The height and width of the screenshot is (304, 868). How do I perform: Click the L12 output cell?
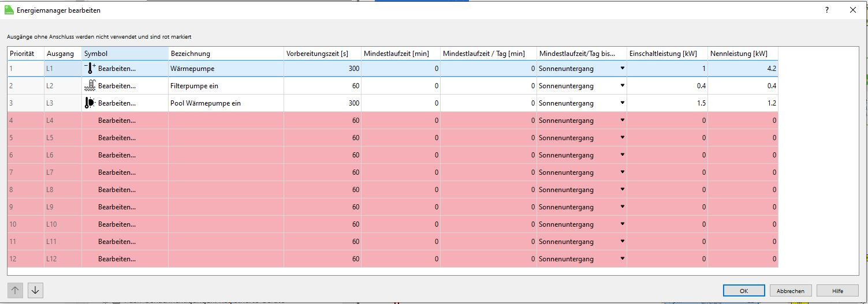click(63, 259)
